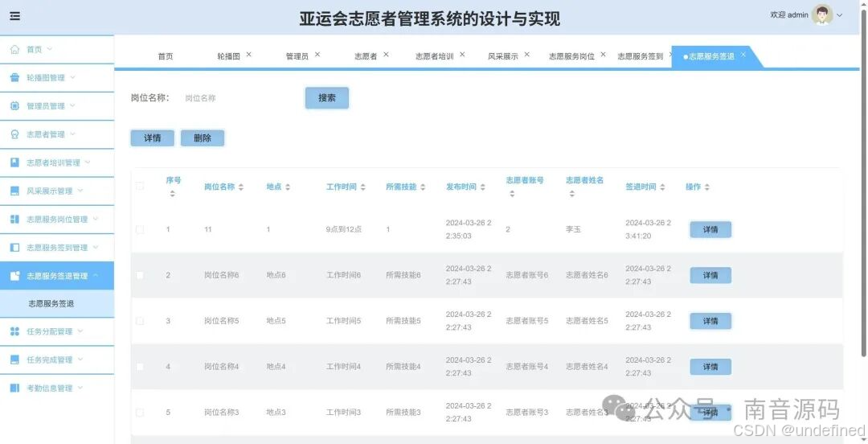
Task: Click the 任务完成管理 sidebar icon
Action: (15, 360)
